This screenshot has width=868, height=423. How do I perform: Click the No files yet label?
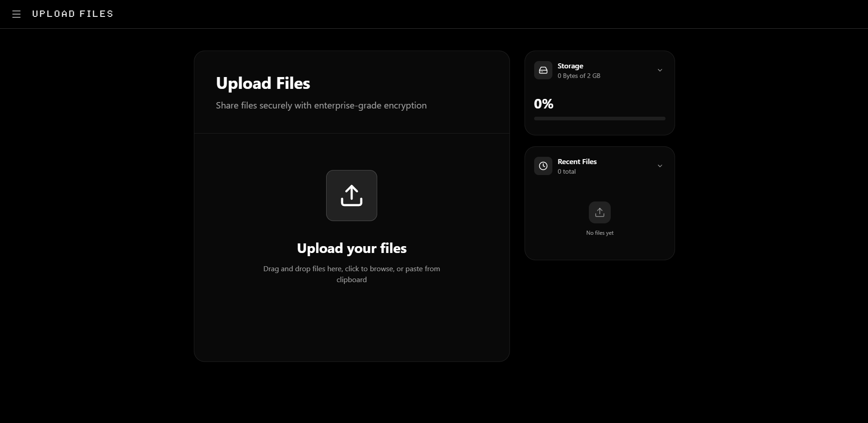(599, 232)
